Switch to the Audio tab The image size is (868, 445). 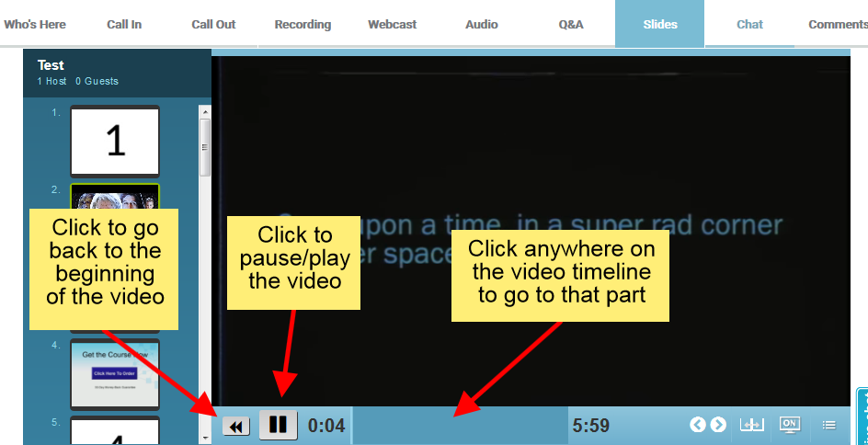tap(482, 24)
